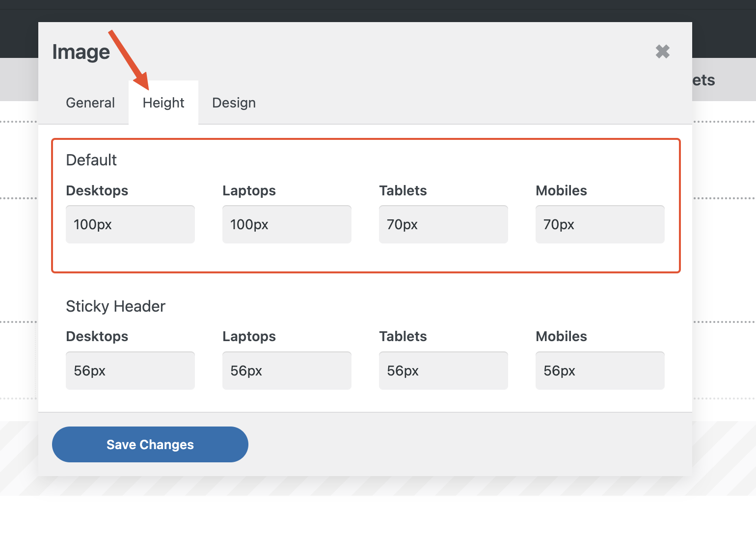Switch to the General tab
Image resolution: width=756 pixels, height=534 pixels.
click(90, 103)
